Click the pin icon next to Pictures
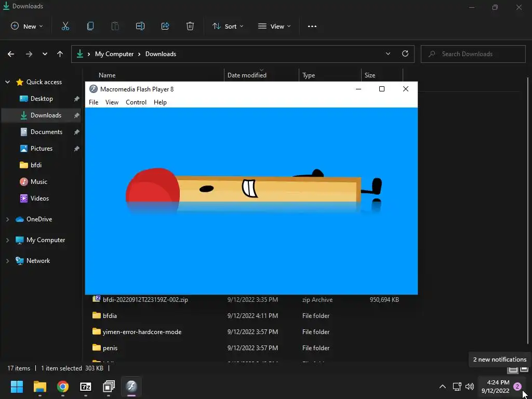Screen dimensions: 532x399 pyautogui.click(x=77, y=149)
